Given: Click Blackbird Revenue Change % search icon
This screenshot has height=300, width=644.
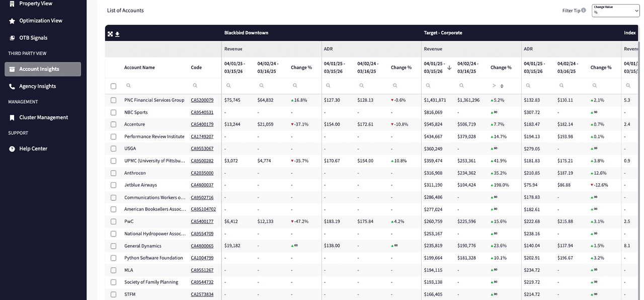Looking at the screenshot, I should (295, 86).
